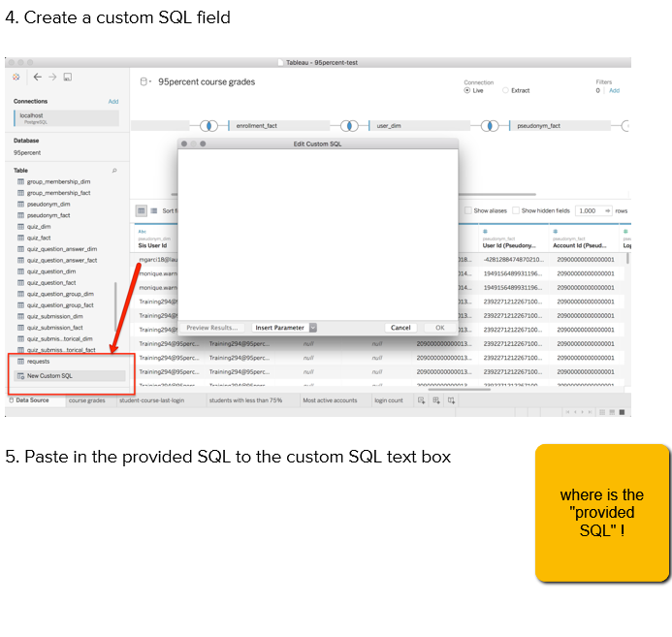This screenshot has width=672, height=637.
Task: Click table icon beside quiz_dim
Action: [20, 227]
